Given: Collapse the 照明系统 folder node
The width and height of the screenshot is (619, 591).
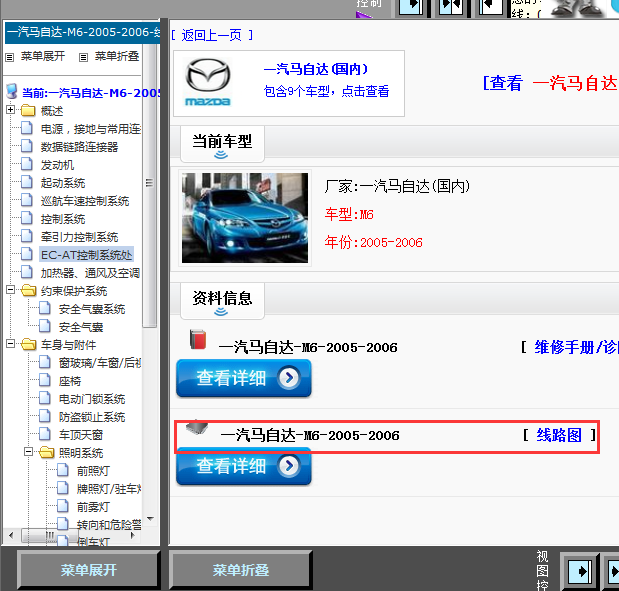Looking at the screenshot, I should pyautogui.click(x=28, y=452).
